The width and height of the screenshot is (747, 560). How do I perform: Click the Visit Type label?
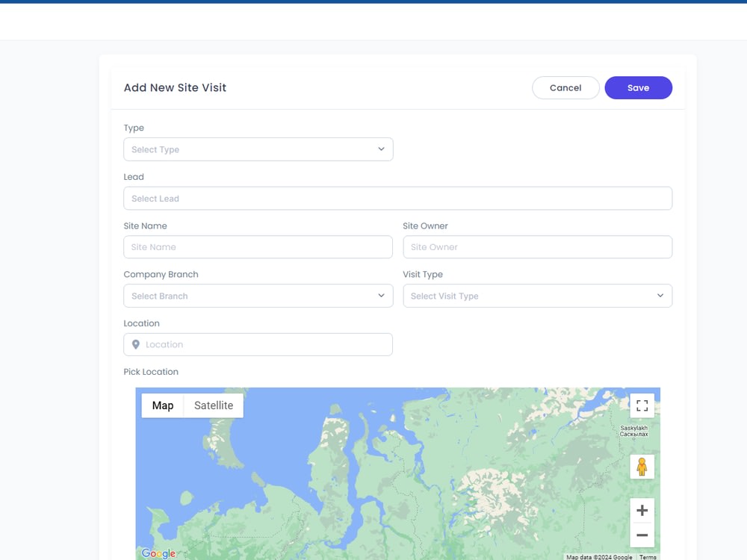tap(423, 274)
